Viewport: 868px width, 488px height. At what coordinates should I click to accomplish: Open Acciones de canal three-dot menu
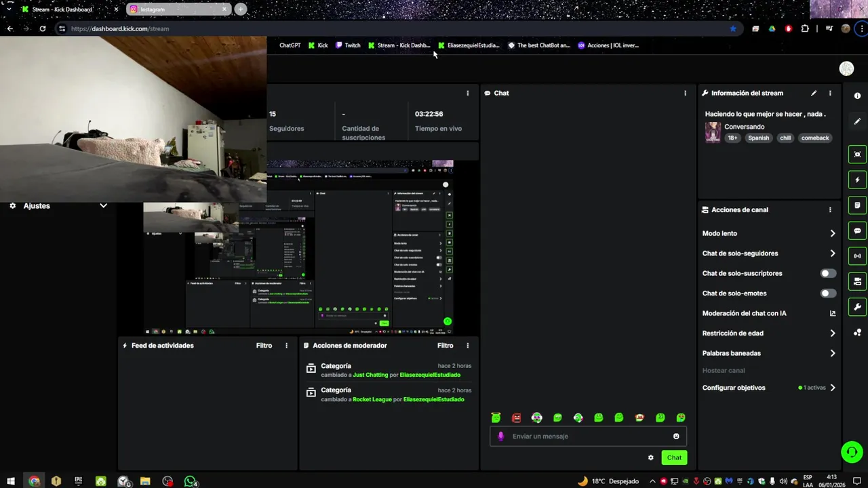coord(830,209)
